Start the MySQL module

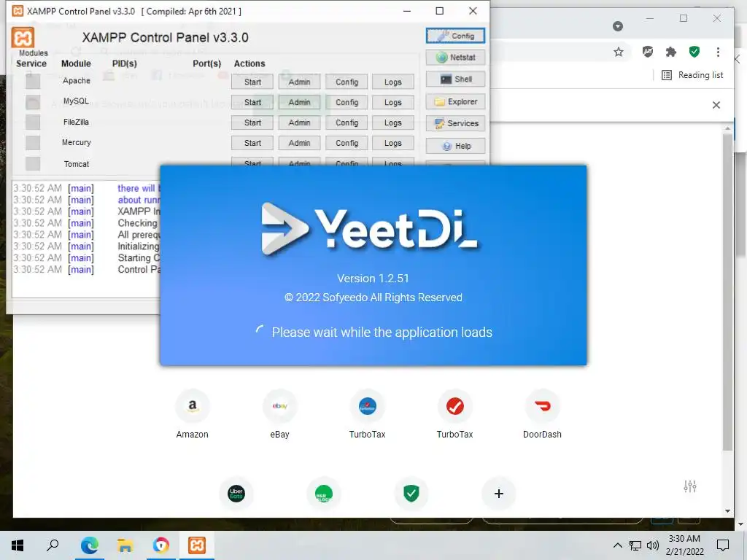(x=252, y=102)
